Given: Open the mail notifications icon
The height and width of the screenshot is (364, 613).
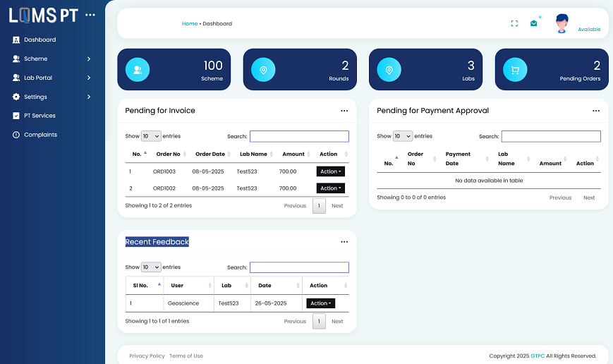Looking at the screenshot, I should point(534,23).
